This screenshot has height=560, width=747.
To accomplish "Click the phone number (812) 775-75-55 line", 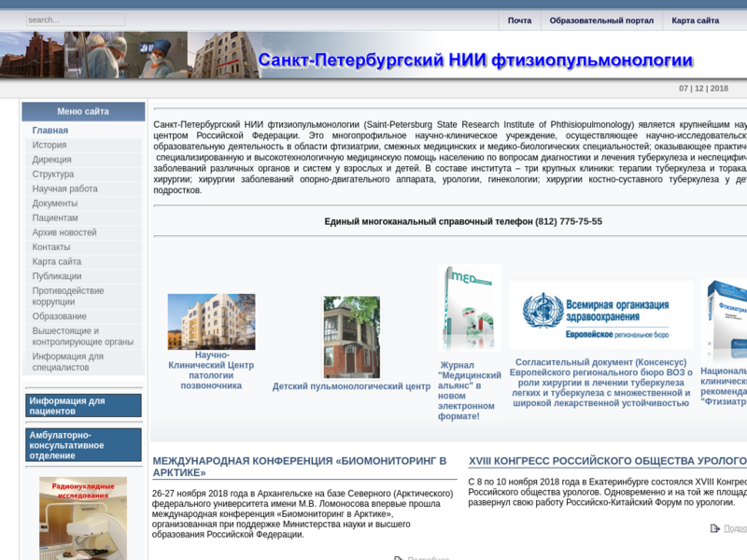I will coord(463,221).
